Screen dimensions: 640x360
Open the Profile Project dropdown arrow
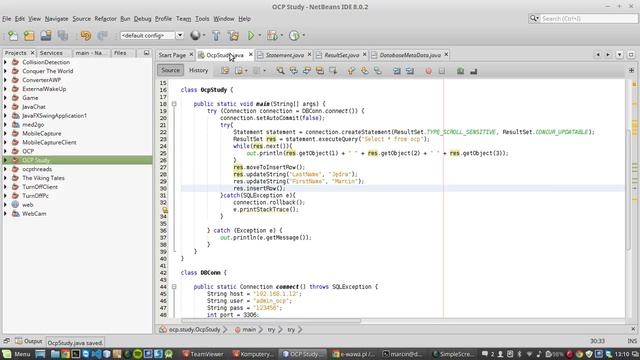point(303,36)
